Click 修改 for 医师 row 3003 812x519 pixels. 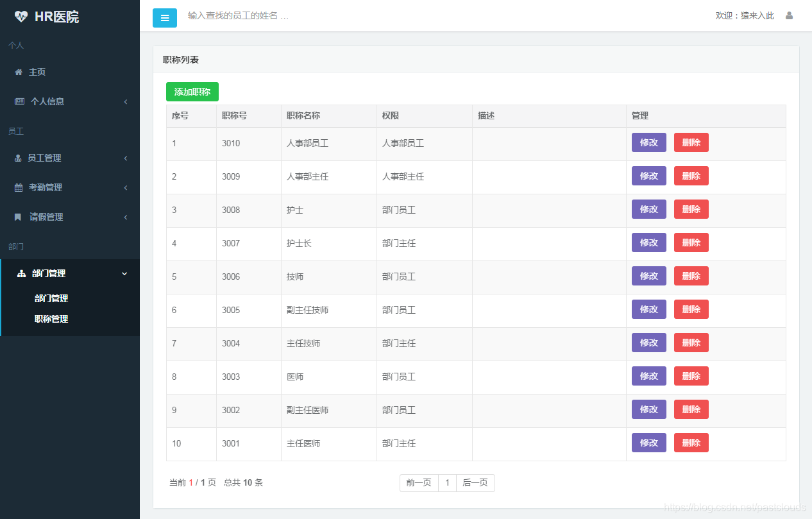tap(649, 376)
